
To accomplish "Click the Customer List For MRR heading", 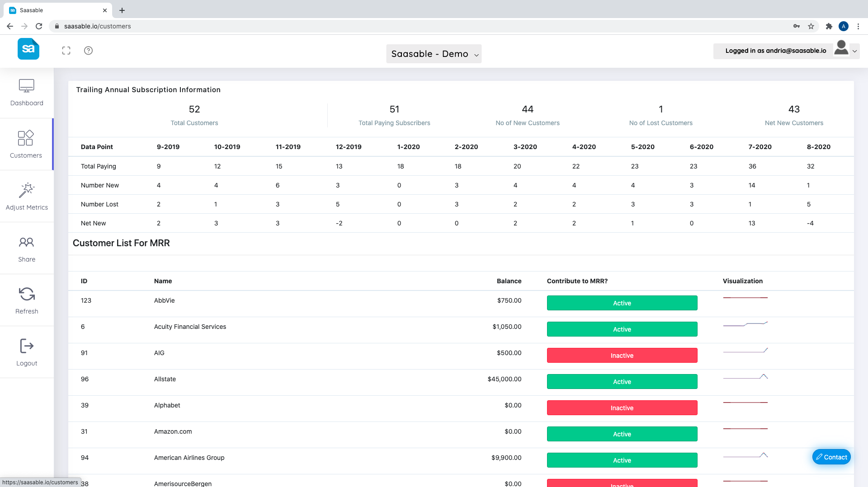I will click(x=121, y=243).
